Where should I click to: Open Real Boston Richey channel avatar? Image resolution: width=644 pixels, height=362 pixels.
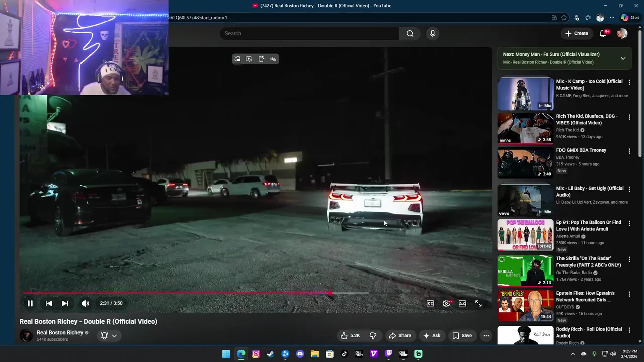26,336
